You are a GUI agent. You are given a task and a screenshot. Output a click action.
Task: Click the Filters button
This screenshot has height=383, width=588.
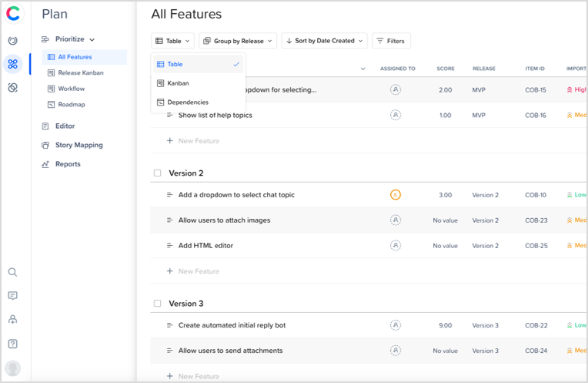391,41
